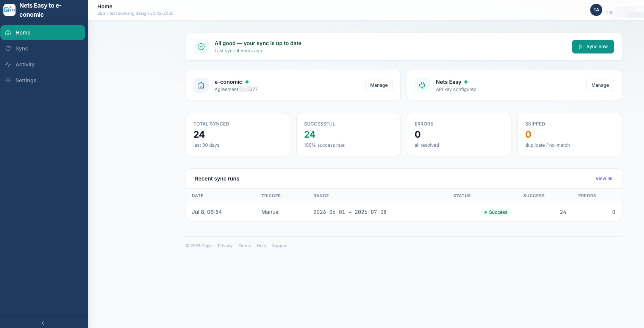Click the Errors stats card
644x328 pixels.
pos(459,135)
